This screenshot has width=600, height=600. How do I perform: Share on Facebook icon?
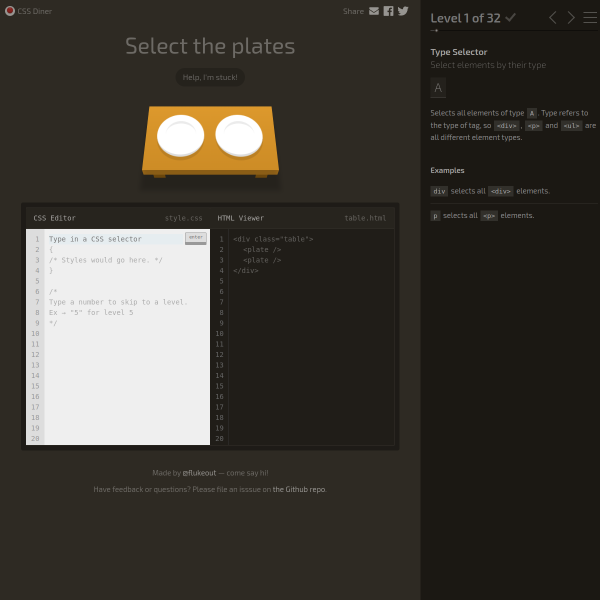click(388, 11)
